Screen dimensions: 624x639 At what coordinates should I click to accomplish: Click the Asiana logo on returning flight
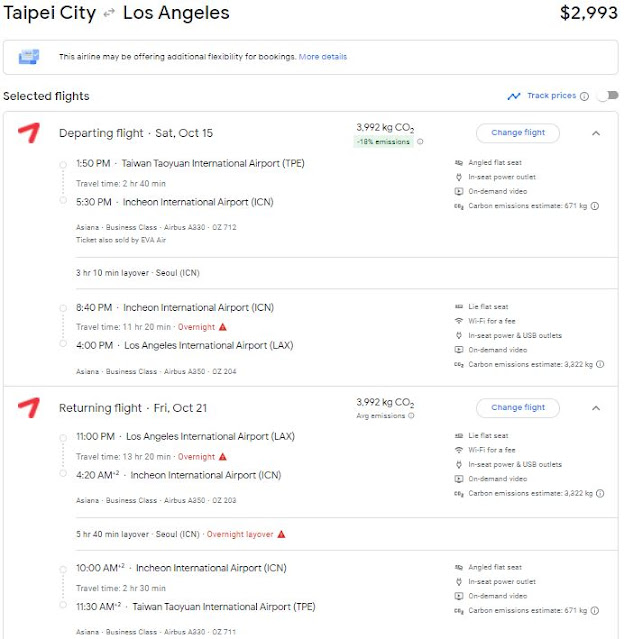(29, 408)
